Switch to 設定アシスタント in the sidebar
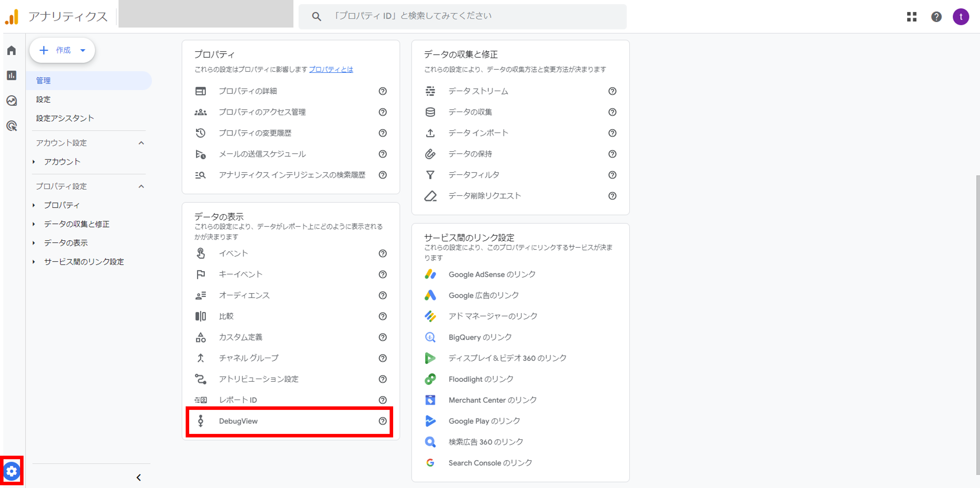The width and height of the screenshot is (980, 488). tap(64, 118)
